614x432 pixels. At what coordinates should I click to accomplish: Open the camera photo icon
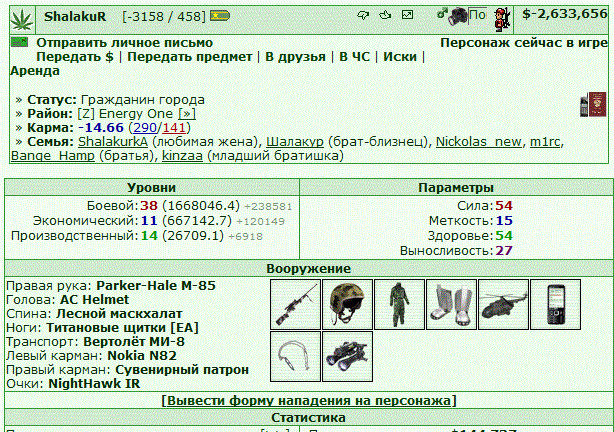coord(457,16)
